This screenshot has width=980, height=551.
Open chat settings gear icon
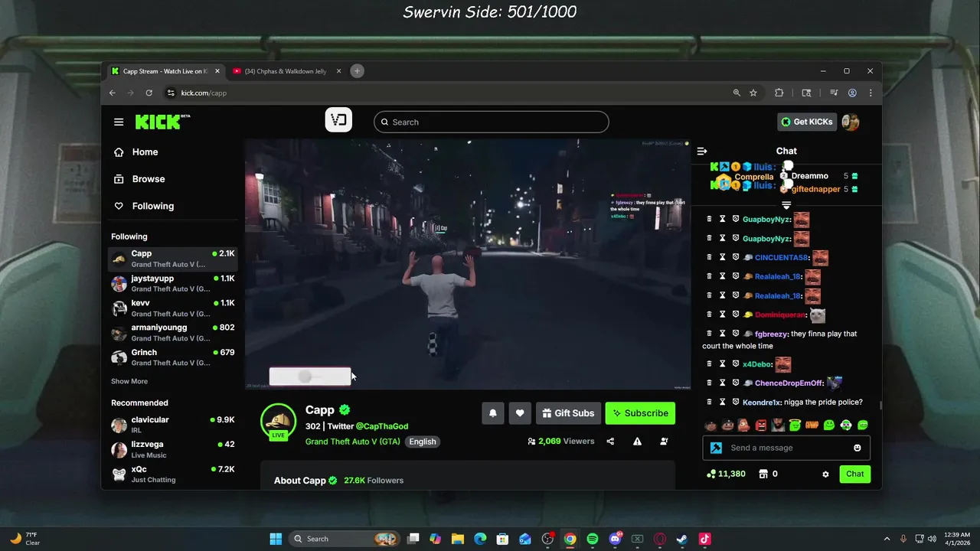click(x=825, y=474)
